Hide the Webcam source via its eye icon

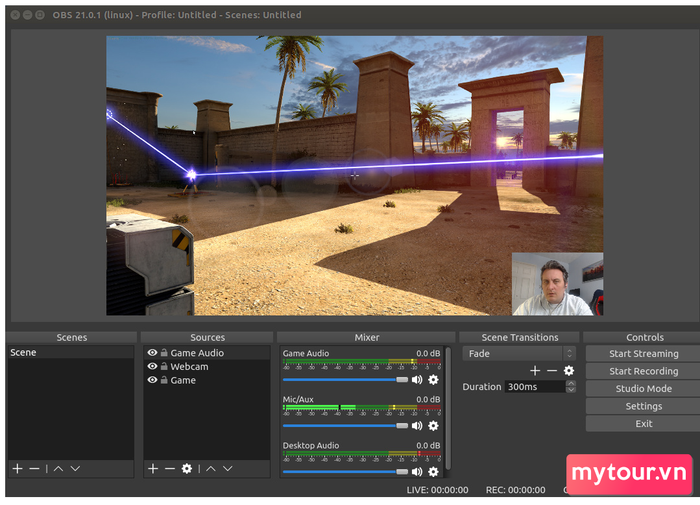[152, 366]
